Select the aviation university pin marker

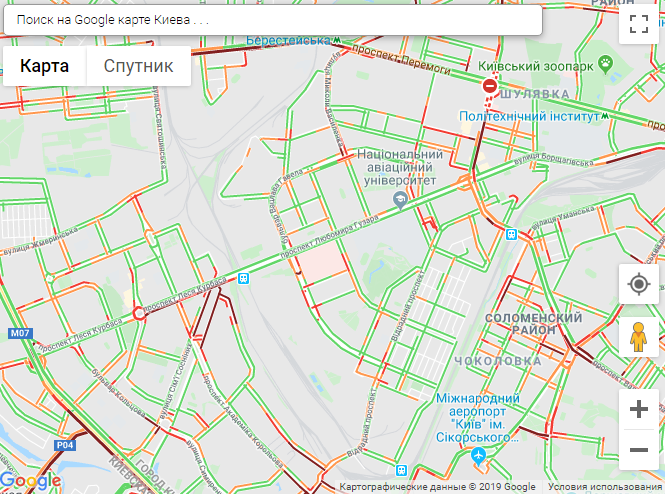400,200
